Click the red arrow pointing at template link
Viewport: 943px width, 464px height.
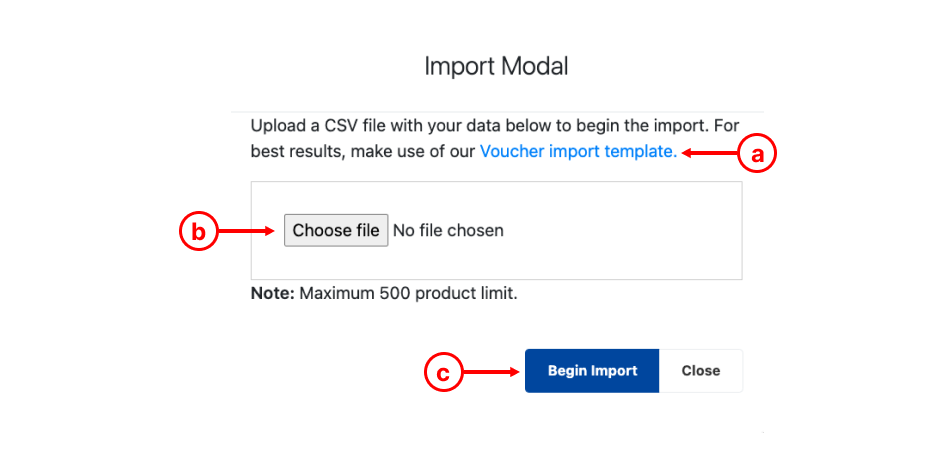tap(710, 154)
